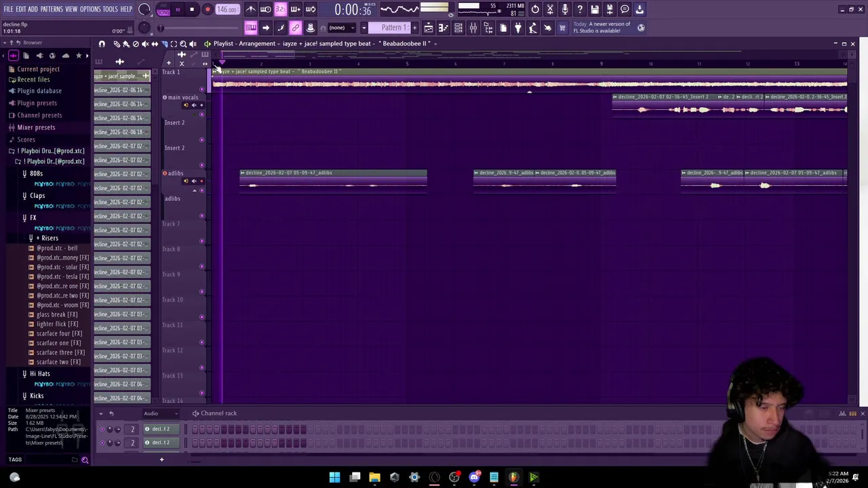Select the Delete tool in Playlist
The width and height of the screenshot is (868, 488).
pyautogui.click(x=136, y=44)
